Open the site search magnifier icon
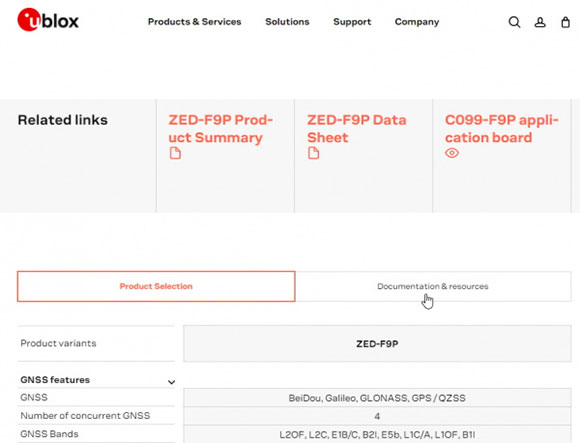This screenshot has width=580, height=443. [514, 22]
